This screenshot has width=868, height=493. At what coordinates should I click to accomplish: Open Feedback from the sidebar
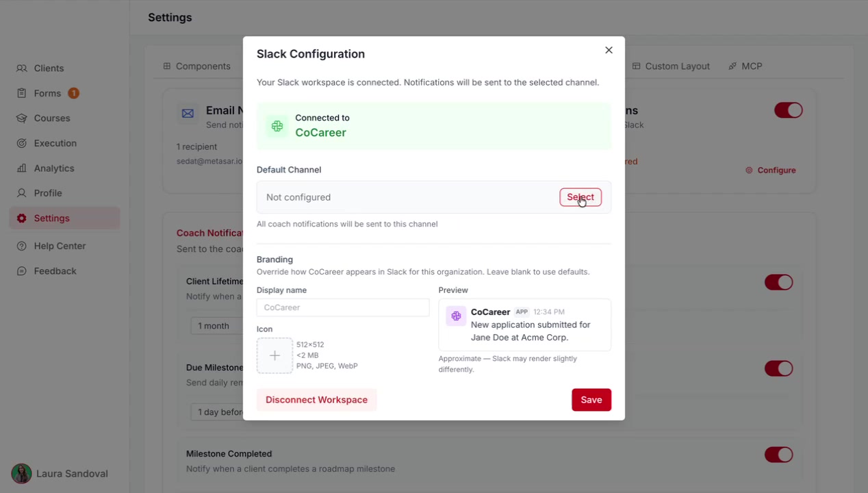point(64,271)
